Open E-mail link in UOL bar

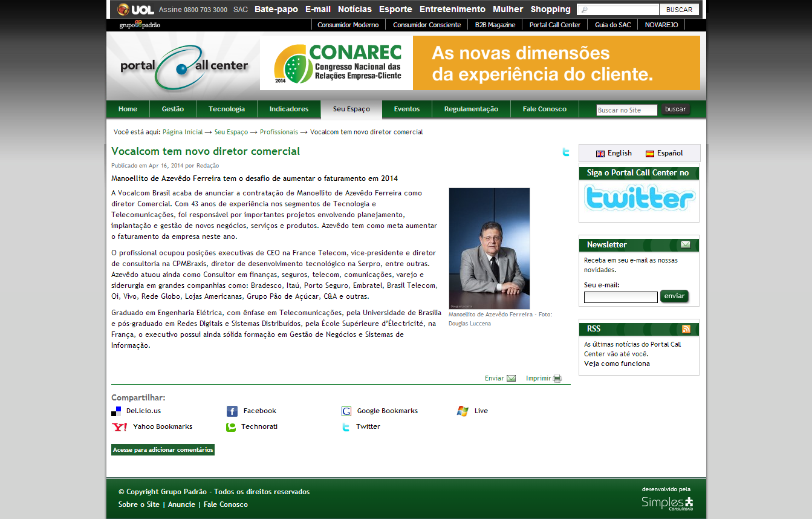[318, 9]
